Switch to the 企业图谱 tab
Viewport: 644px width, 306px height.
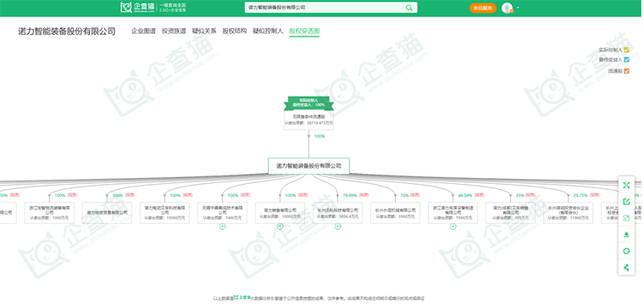click(x=143, y=31)
